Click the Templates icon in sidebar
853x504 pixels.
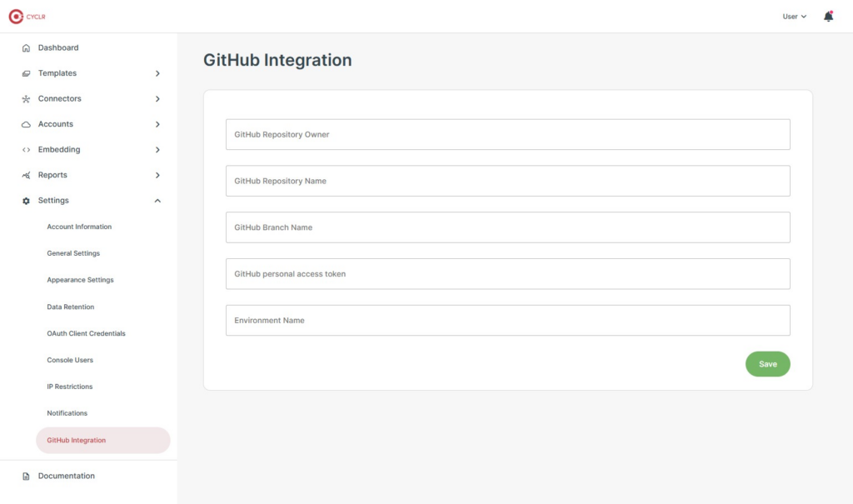pos(26,73)
